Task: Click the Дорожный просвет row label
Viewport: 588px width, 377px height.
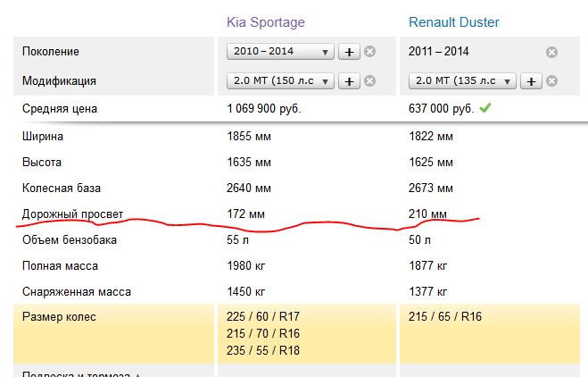Action: 72,214
